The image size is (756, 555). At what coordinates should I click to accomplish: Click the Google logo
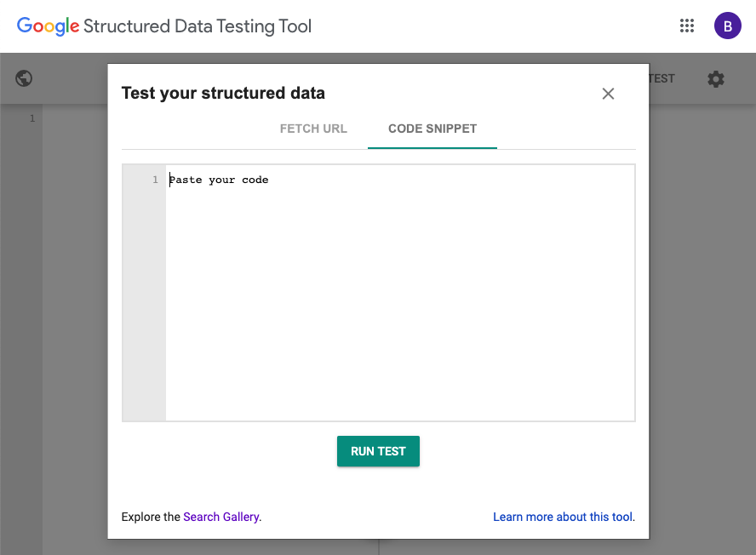coord(48,26)
